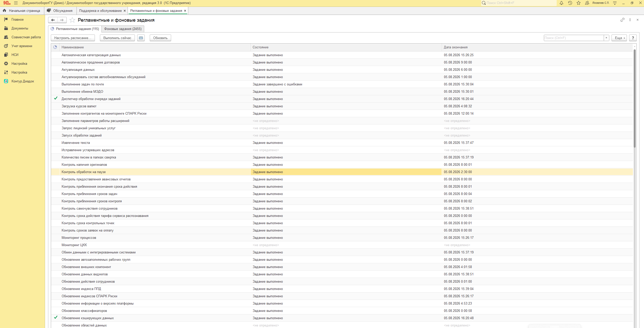Image resolution: width=644 pixels, height=328 pixels.
Task: Select row Запуск обработки заданий
Action: pyautogui.click(x=342, y=135)
